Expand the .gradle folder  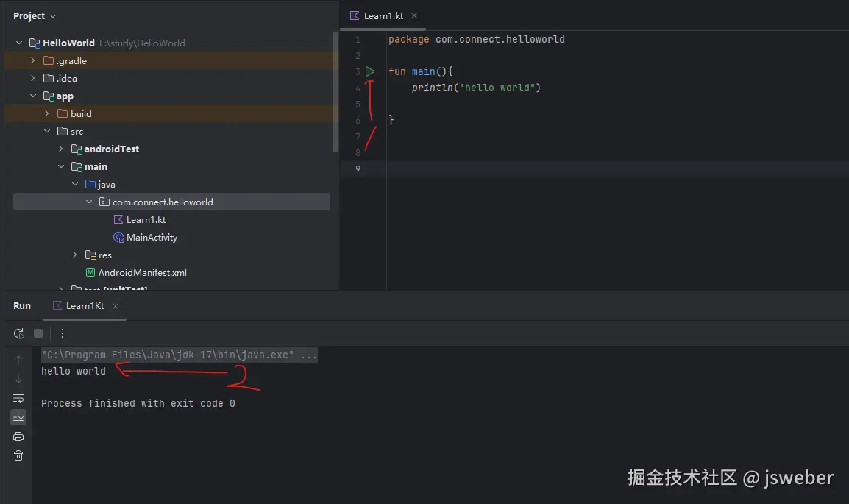point(33,61)
